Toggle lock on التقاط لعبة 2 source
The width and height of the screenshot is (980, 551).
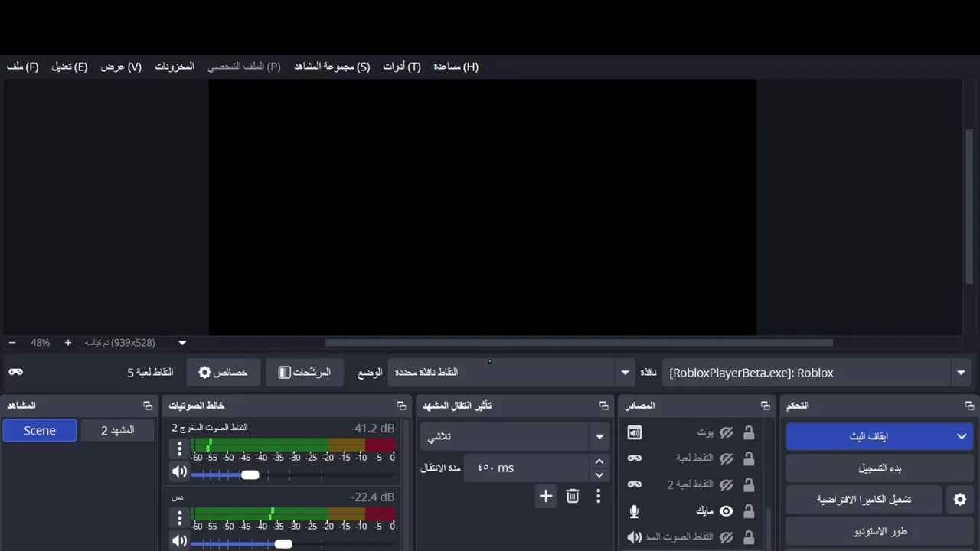(749, 484)
